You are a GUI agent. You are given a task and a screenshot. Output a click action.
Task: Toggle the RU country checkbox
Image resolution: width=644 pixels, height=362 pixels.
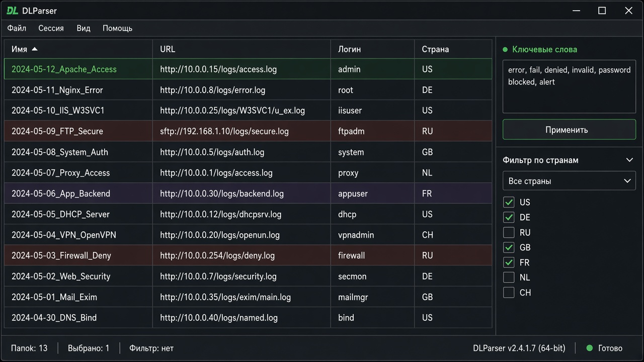click(x=509, y=232)
